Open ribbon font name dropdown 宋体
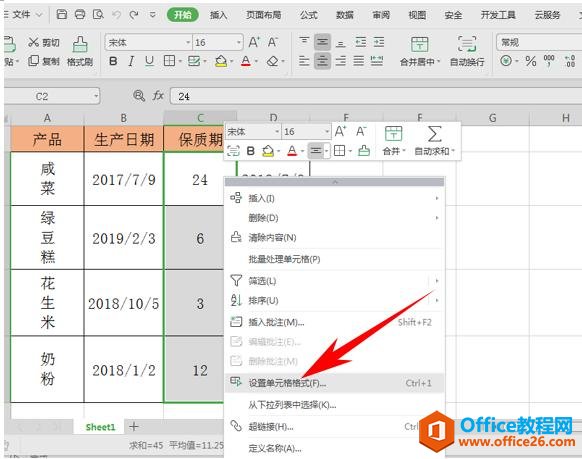 188,43
